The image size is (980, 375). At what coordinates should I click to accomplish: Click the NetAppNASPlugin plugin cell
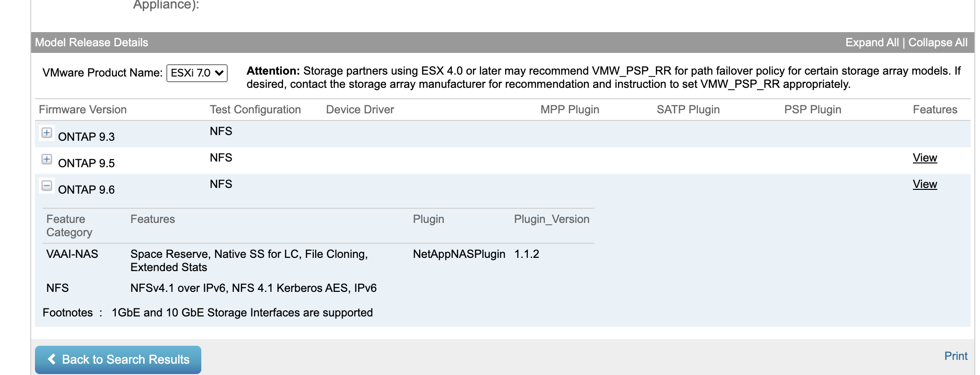459,254
